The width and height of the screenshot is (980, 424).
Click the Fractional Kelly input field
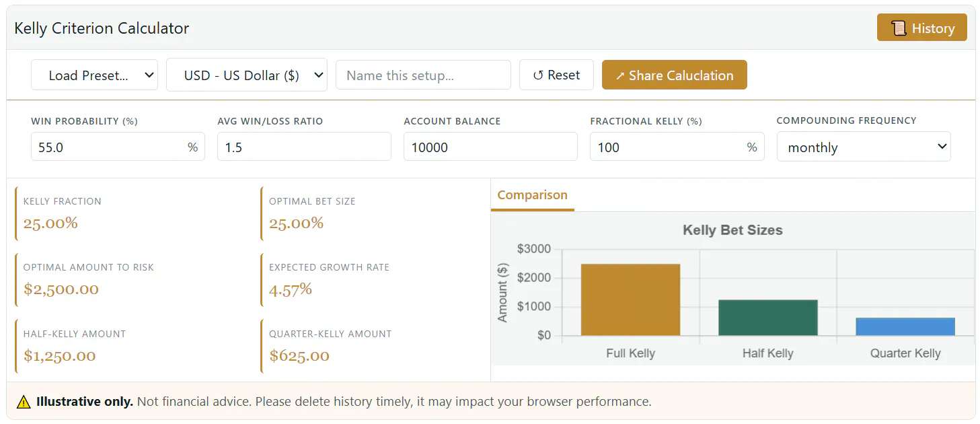(677, 147)
